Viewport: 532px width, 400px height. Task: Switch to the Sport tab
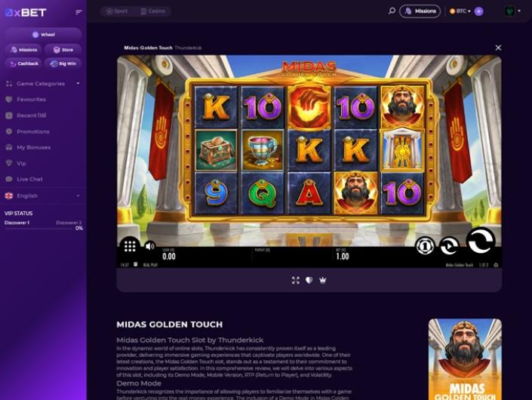(117, 11)
